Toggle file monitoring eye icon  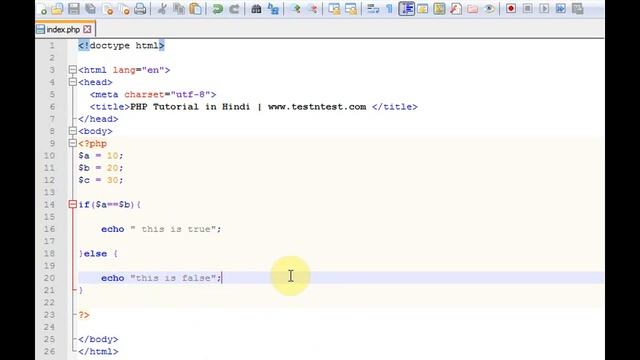[x=489, y=9]
